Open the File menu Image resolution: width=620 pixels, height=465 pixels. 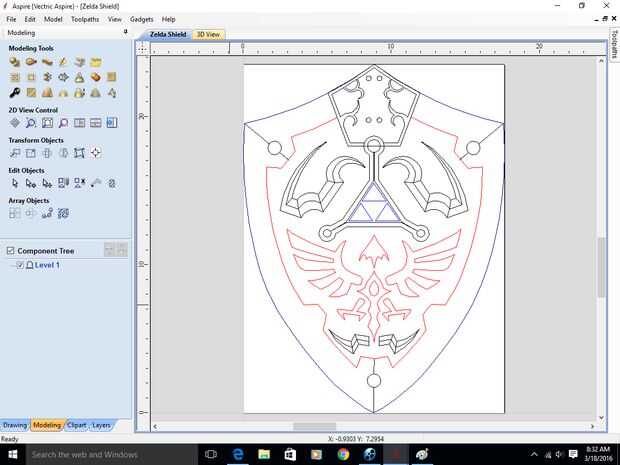[11, 19]
